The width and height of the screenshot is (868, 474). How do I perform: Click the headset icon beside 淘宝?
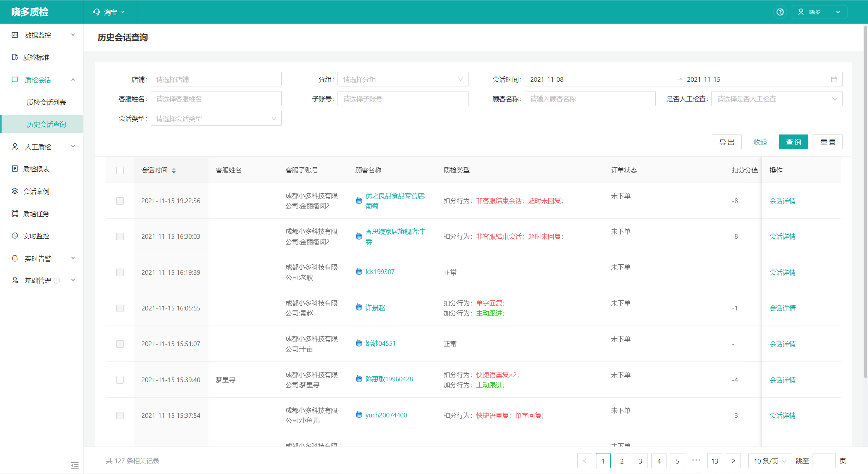tap(96, 12)
